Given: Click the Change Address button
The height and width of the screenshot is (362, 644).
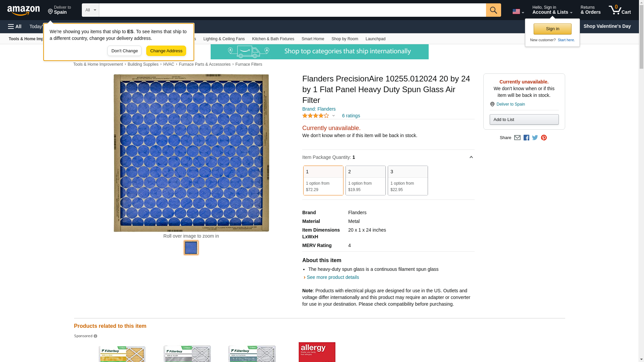Looking at the screenshot, I should 166,51.
